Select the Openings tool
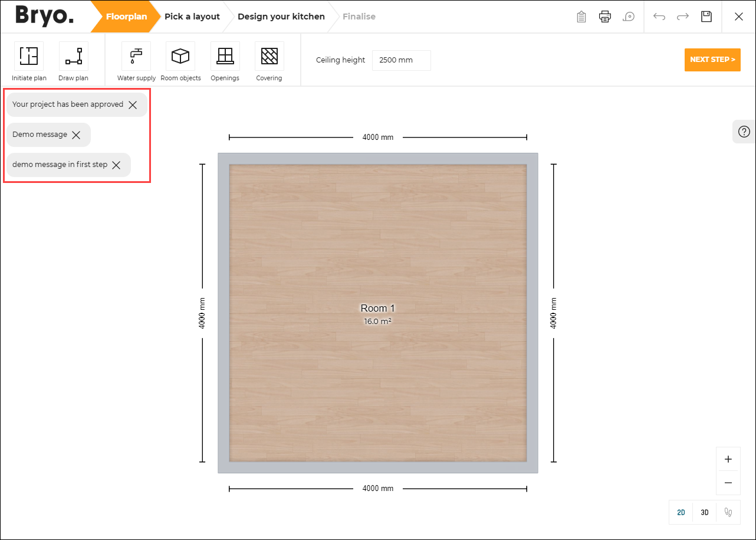Image resolution: width=756 pixels, height=540 pixels. (x=225, y=56)
